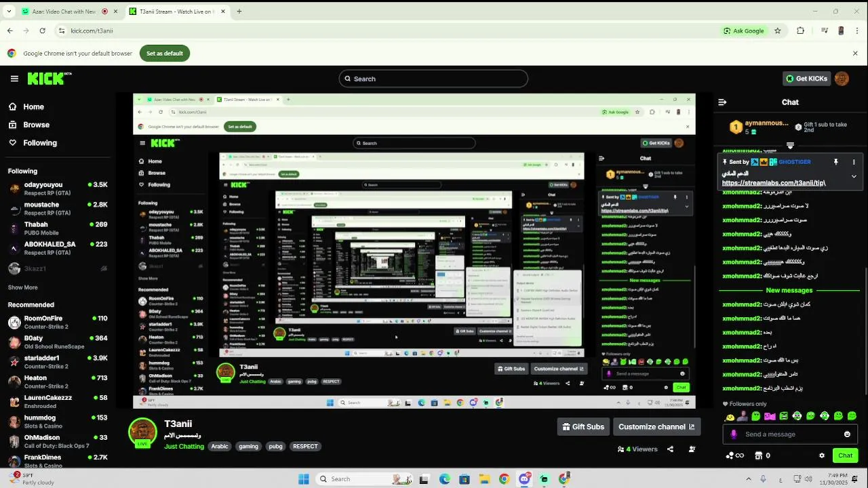868x488 pixels.
Task: Unpin the pinned chat message via pin icon
Action: 835,162
